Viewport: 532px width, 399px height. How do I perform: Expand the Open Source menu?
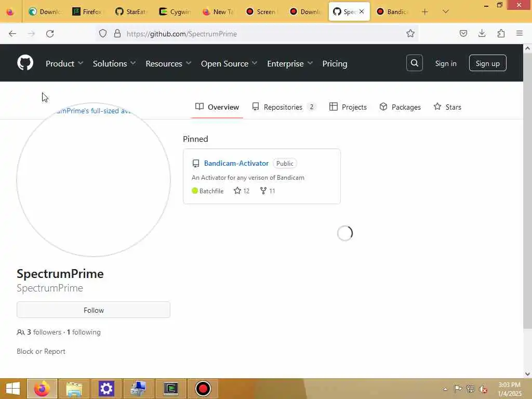(229, 63)
